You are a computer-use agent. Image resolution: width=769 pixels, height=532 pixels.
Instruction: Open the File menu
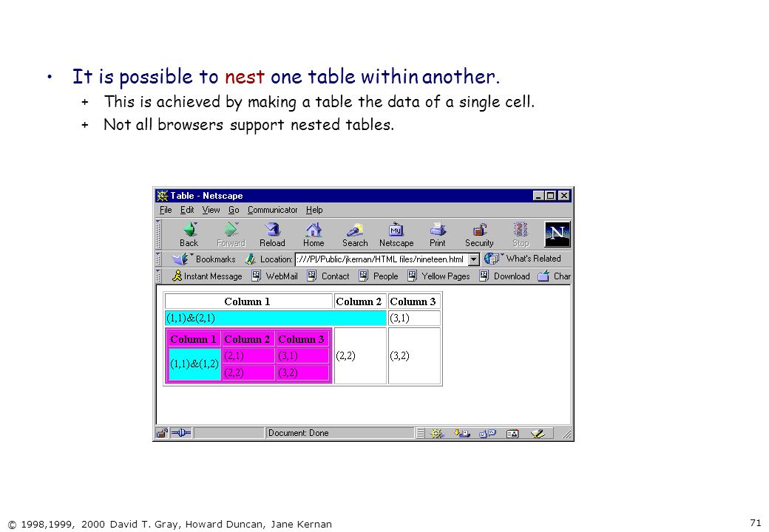coord(166,210)
